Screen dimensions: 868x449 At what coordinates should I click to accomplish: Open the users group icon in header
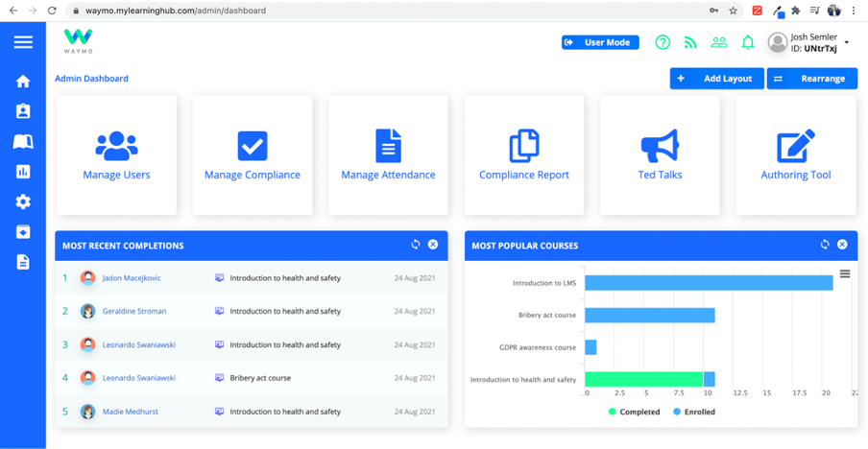[x=719, y=42]
